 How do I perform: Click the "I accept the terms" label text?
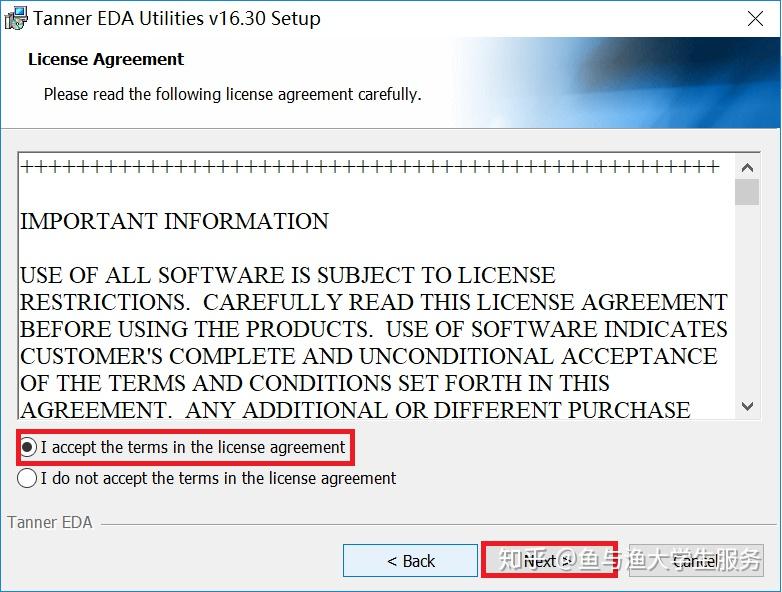[193, 447]
